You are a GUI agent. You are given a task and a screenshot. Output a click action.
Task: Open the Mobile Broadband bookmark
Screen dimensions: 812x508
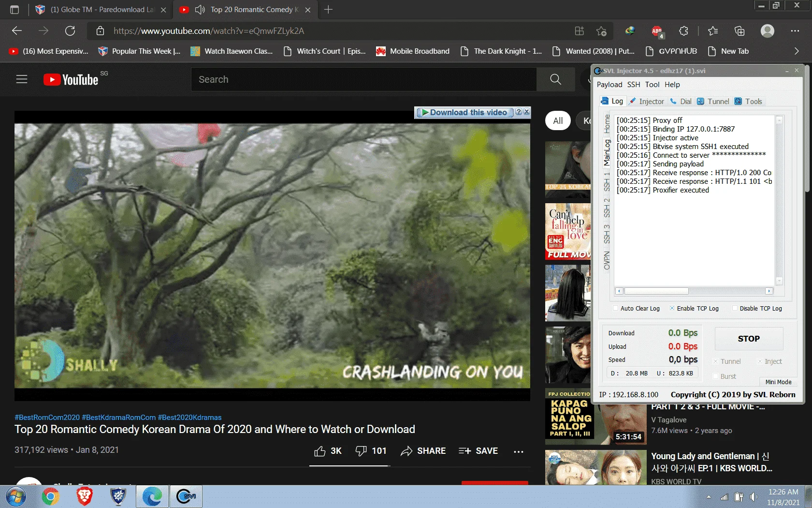coord(413,51)
